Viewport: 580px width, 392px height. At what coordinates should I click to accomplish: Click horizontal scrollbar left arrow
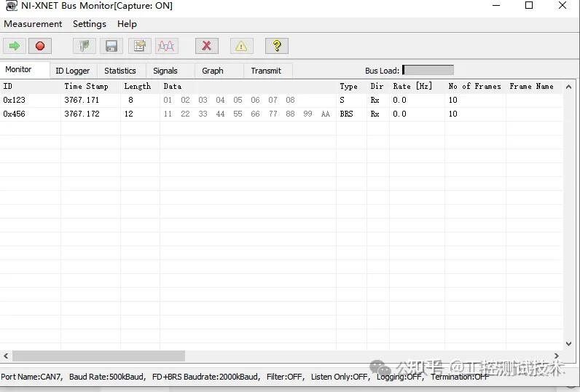6,356
